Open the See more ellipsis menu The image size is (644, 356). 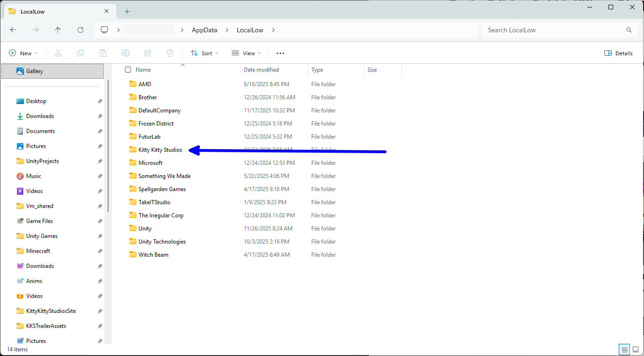[x=280, y=53]
